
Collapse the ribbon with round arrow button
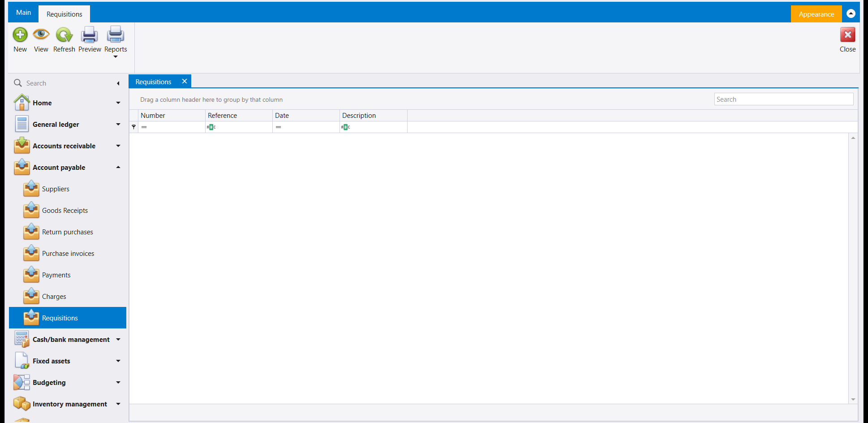pyautogui.click(x=851, y=13)
